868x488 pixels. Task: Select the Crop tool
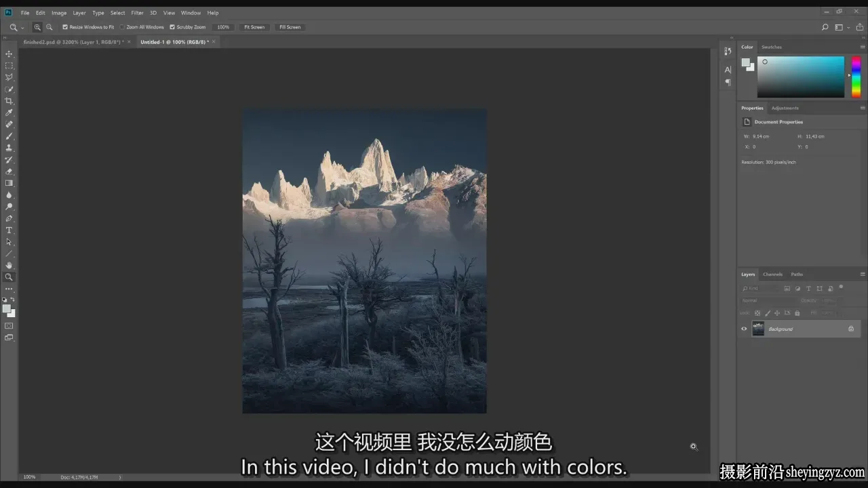click(x=9, y=100)
